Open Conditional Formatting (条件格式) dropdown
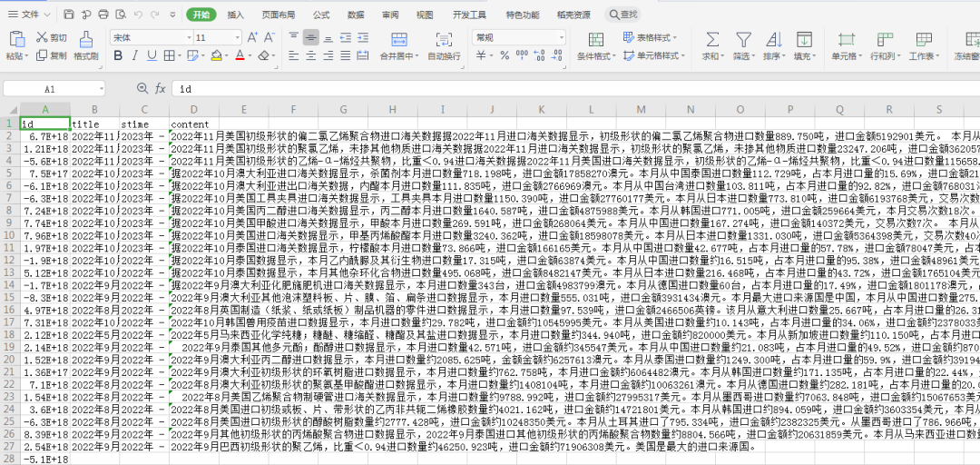Viewport: 980px width, 465px height. (x=596, y=55)
